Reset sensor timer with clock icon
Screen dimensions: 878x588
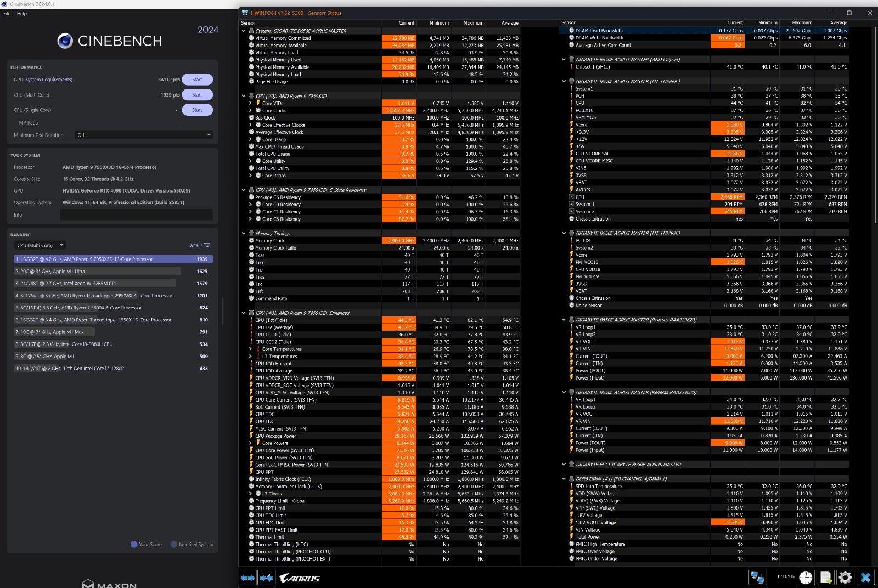806,577
